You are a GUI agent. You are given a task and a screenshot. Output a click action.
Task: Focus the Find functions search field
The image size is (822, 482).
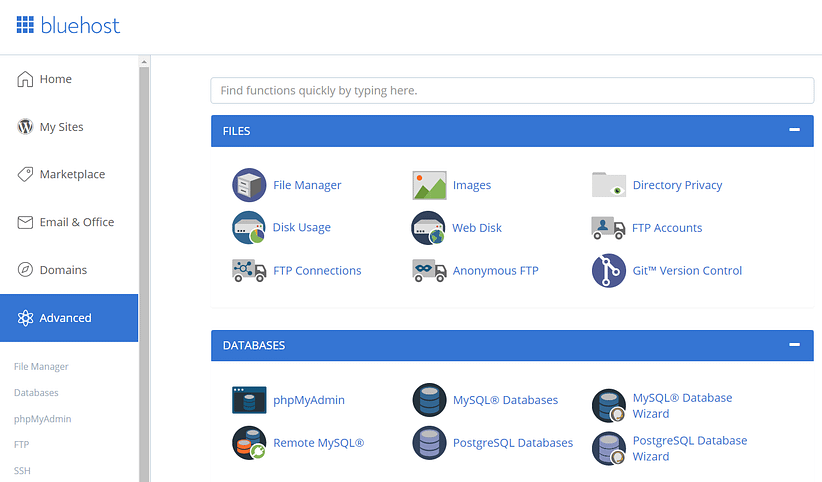(x=512, y=90)
